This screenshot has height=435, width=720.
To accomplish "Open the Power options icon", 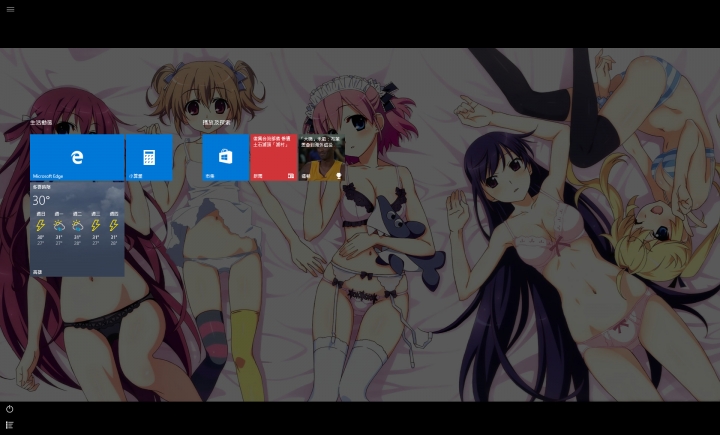I will [10, 409].
